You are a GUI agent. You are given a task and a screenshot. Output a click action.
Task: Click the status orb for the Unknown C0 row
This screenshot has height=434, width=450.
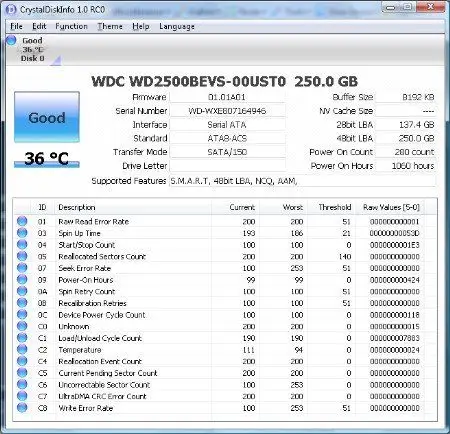[22, 326]
